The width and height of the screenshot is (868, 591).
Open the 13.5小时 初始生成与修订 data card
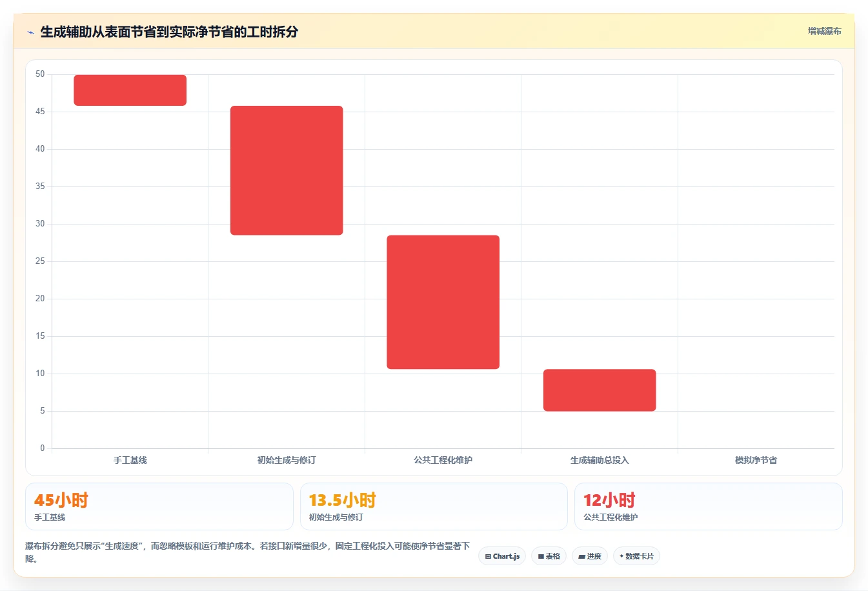(434, 506)
